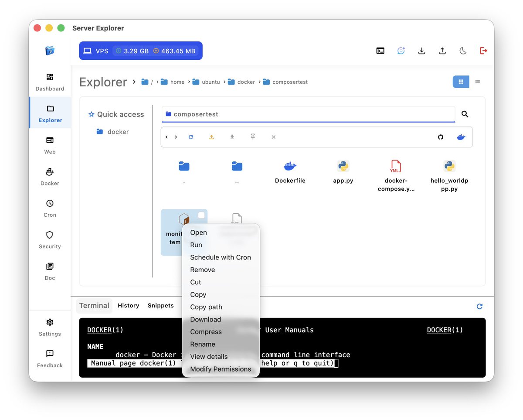The width and height of the screenshot is (523, 420).
Task: Click the download icon in the top bar
Action: point(421,51)
